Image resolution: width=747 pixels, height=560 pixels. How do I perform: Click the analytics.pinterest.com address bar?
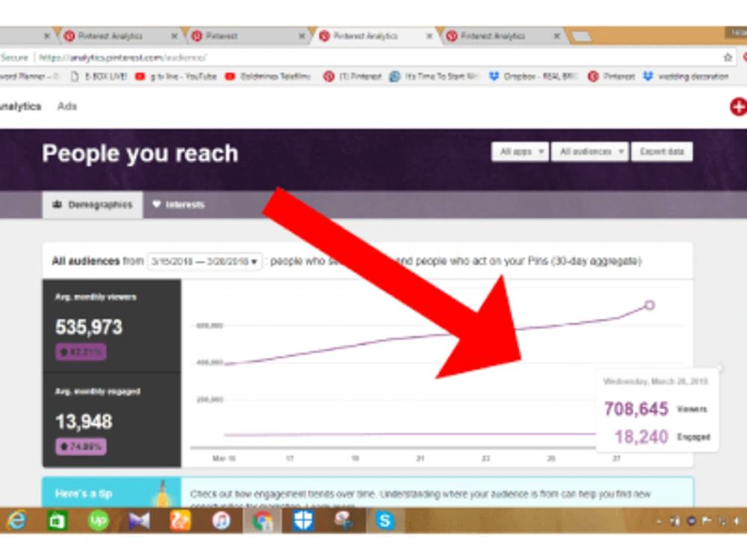(x=362, y=57)
